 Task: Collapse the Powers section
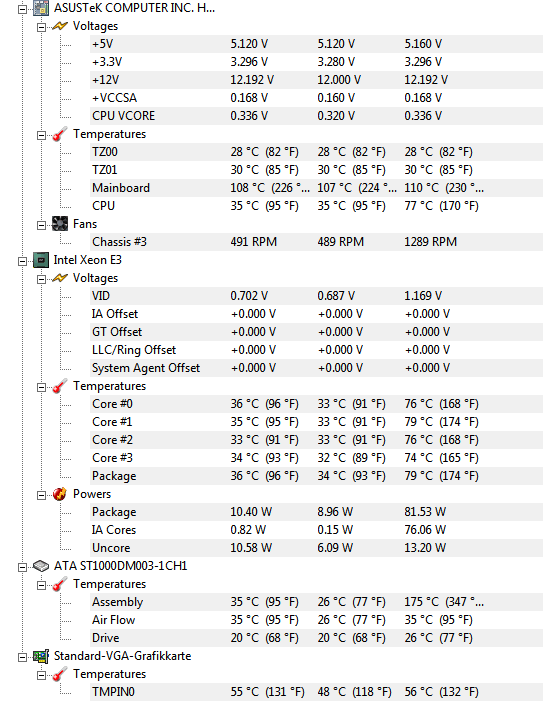pyautogui.click(x=41, y=495)
